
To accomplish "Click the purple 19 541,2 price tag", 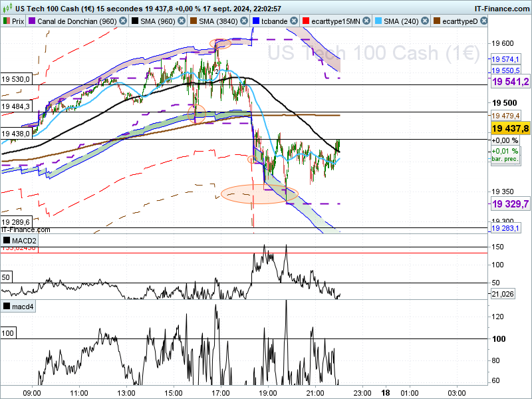I will [510, 81].
